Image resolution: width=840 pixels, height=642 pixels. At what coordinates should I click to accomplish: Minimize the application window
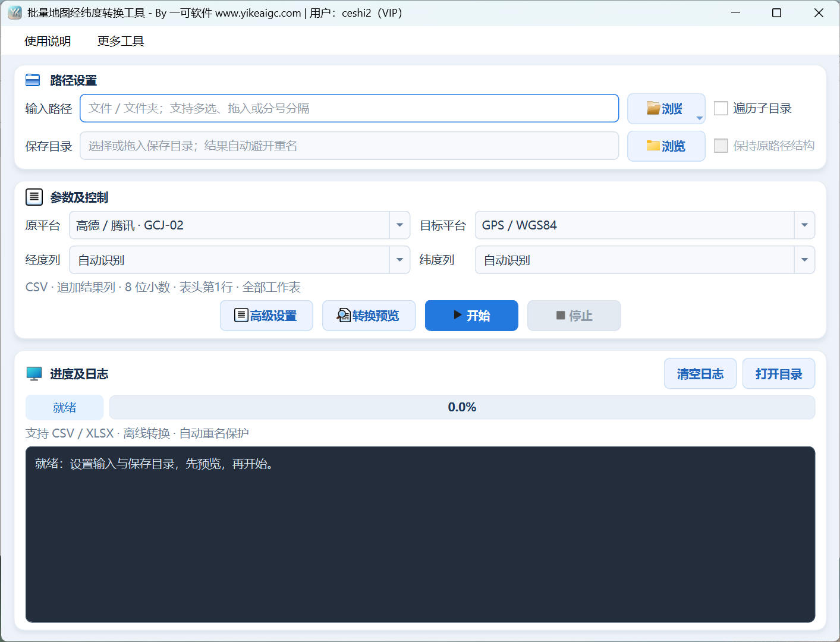735,12
